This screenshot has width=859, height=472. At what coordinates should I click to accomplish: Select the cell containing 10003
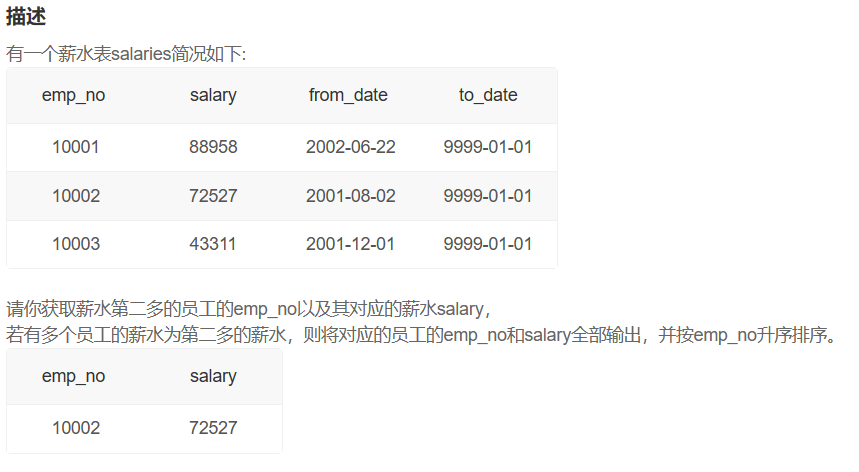coord(76,244)
